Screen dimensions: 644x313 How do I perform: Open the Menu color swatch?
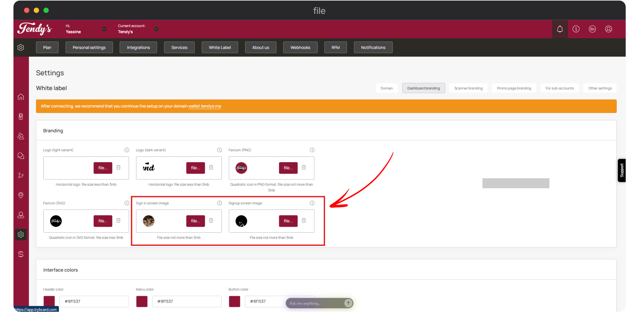click(x=142, y=301)
